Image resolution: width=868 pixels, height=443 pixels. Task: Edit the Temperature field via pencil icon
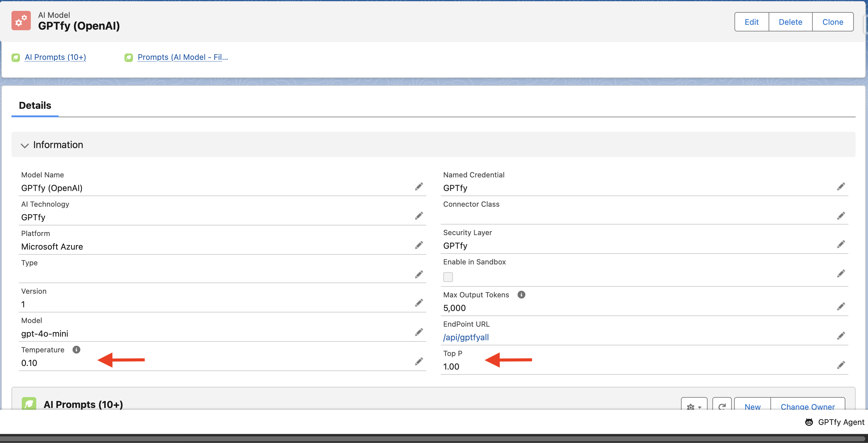coord(419,361)
